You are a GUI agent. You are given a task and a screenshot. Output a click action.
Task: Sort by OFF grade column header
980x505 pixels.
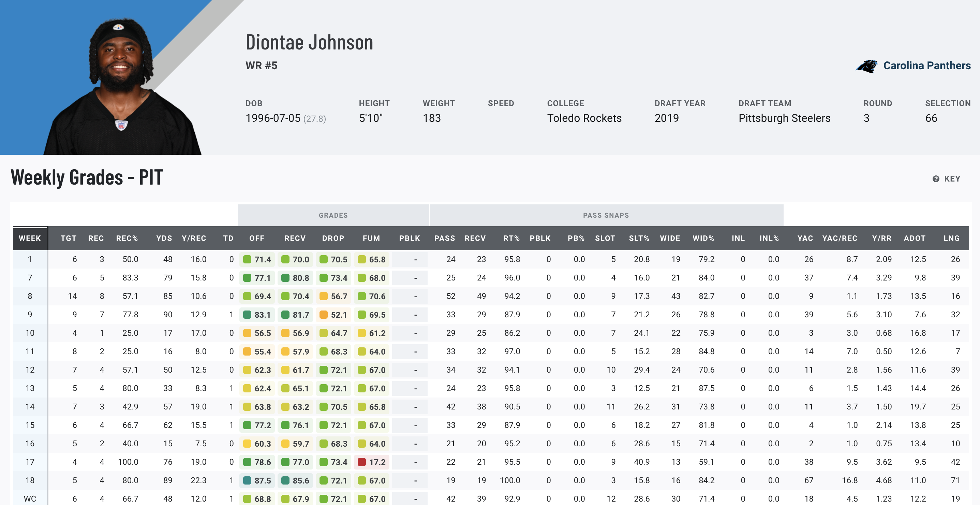257,238
